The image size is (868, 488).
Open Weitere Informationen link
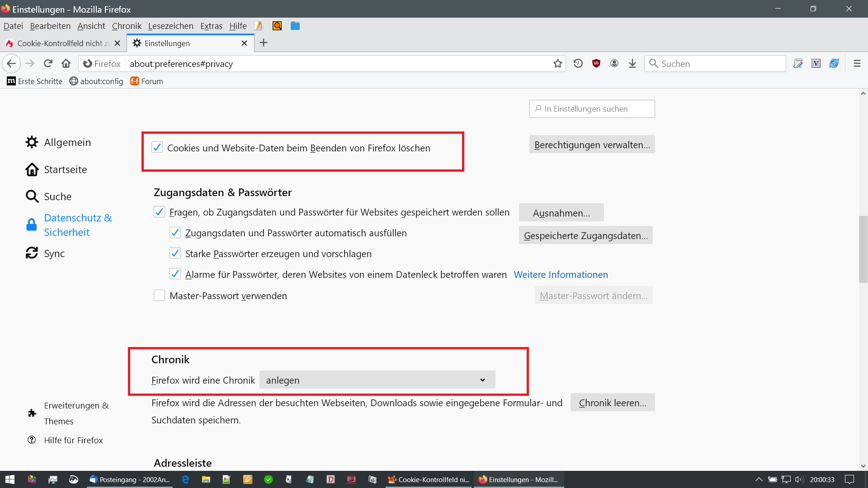point(561,274)
